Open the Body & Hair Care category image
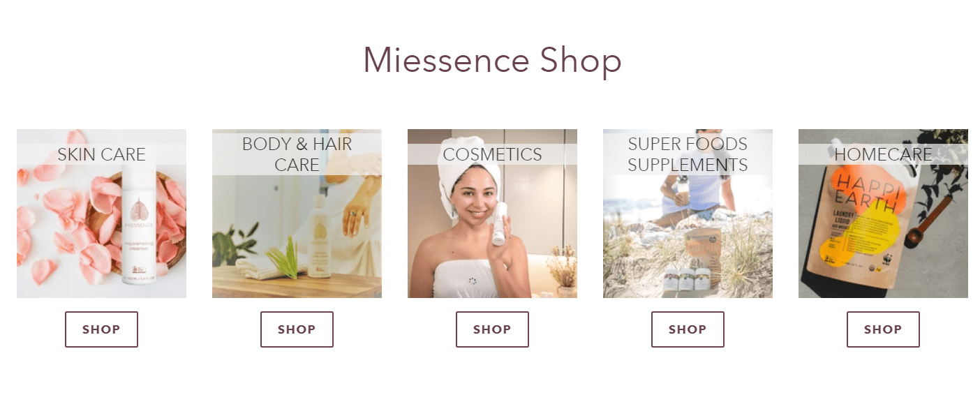Viewport: 980px width, 409px height. [297, 214]
